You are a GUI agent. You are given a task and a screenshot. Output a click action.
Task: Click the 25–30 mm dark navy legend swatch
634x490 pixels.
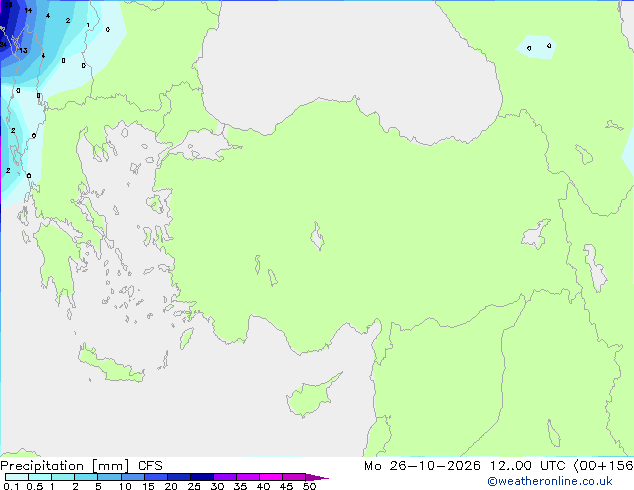(202, 477)
